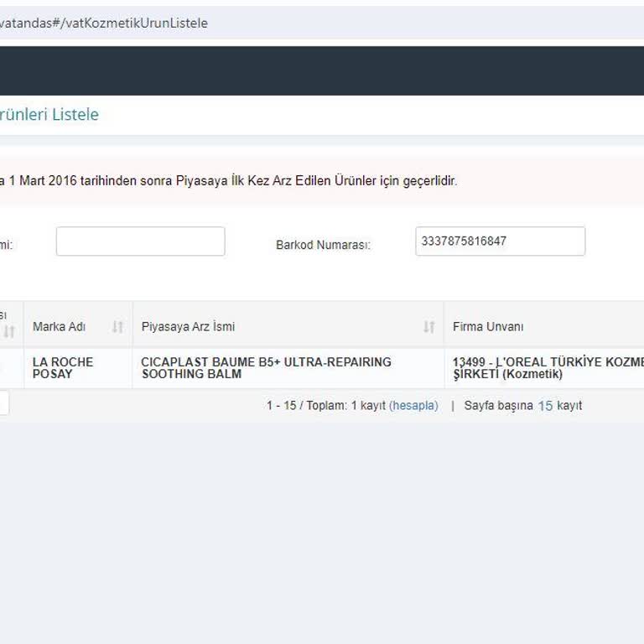Image resolution: width=644 pixels, height=644 pixels.
Task: Focus the empty text field left of Barkod
Action: [x=141, y=241]
